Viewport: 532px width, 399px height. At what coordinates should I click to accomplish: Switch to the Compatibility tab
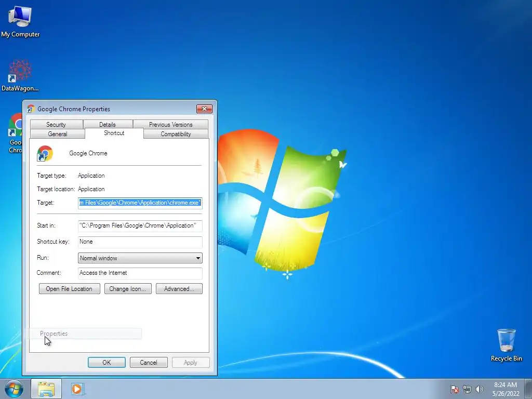[x=176, y=134]
